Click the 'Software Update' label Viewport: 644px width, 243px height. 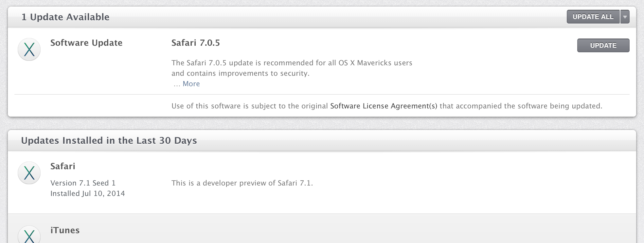[x=86, y=43]
